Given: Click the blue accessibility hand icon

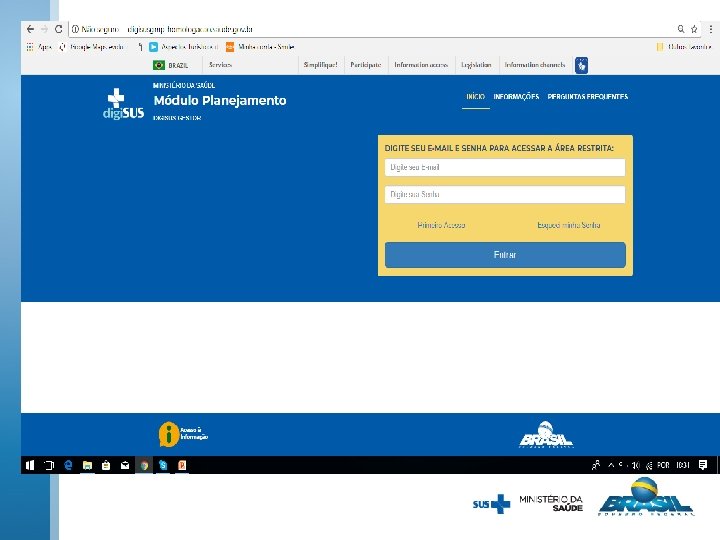Looking at the screenshot, I should (581, 65).
